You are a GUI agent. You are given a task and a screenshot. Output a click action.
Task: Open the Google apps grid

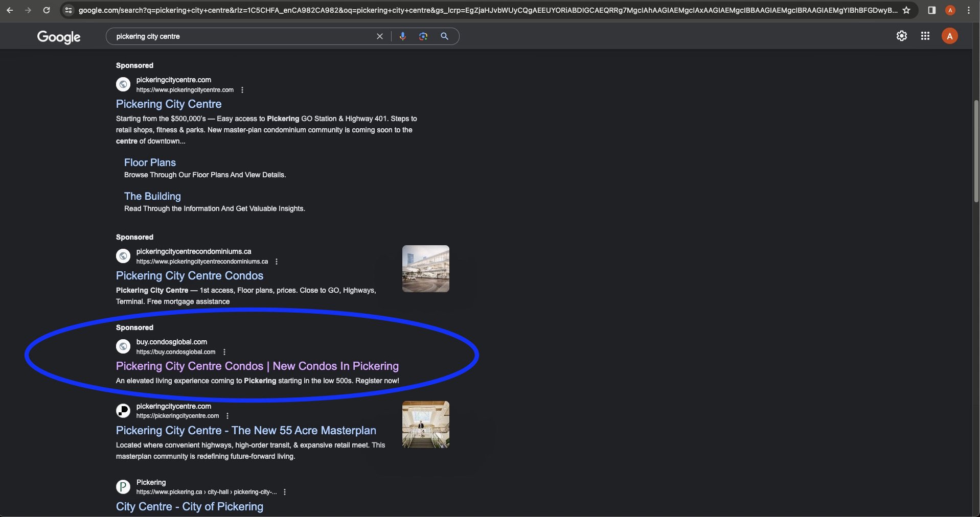click(x=925, y=36)
